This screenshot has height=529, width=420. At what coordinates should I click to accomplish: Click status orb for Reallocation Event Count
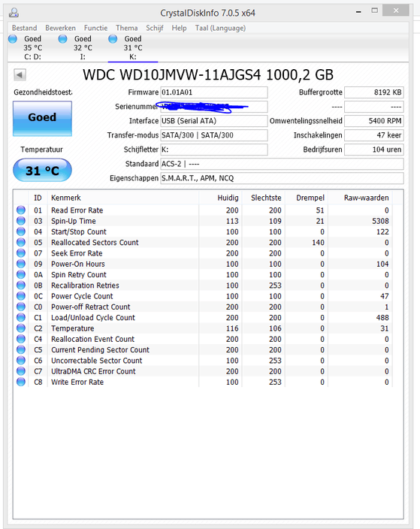(x=21, y=339)
